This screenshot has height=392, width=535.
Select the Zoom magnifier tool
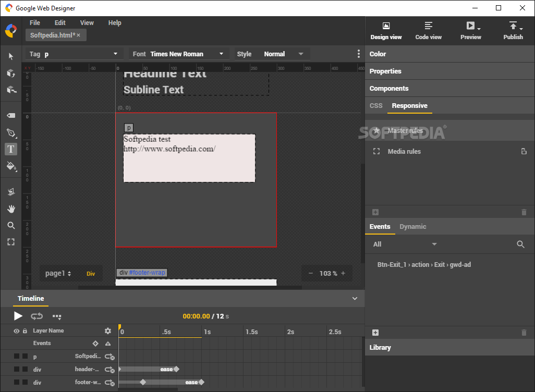11,225
